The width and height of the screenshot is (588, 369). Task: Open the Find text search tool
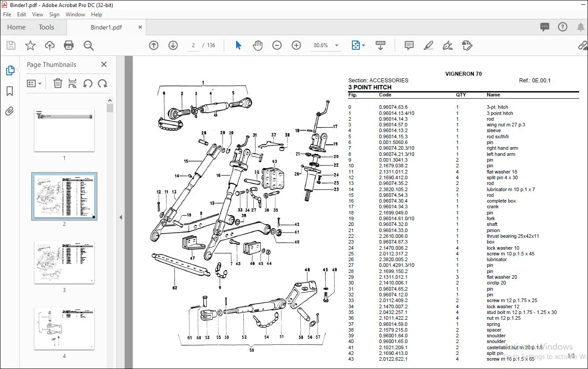89,45
